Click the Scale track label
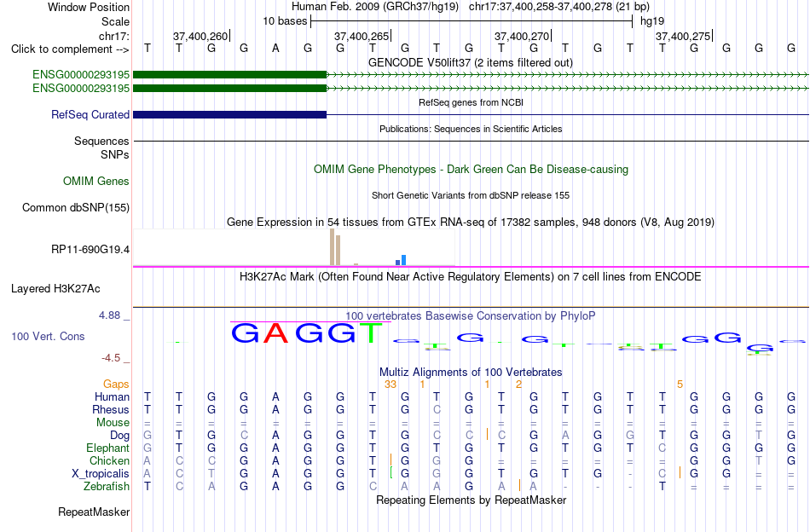Image resolution: width=810 pixels, height=532 pixels. [x=115, y=21]
